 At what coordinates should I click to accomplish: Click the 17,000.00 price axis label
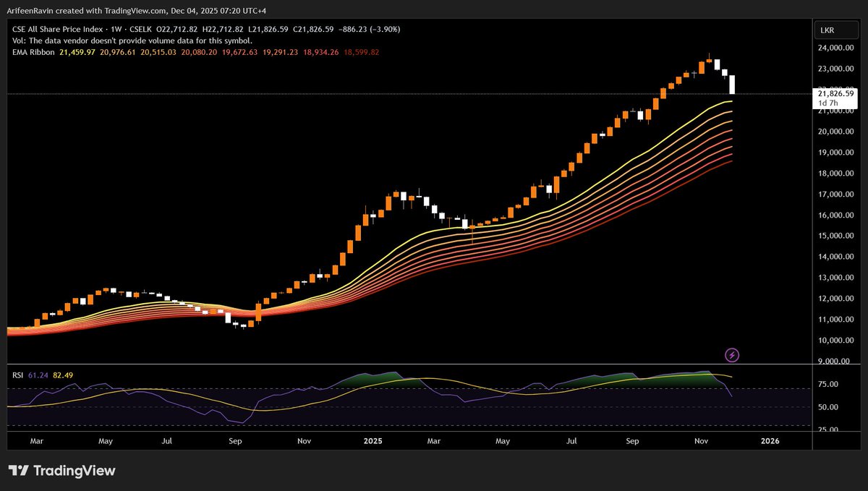tap(836, 195)
